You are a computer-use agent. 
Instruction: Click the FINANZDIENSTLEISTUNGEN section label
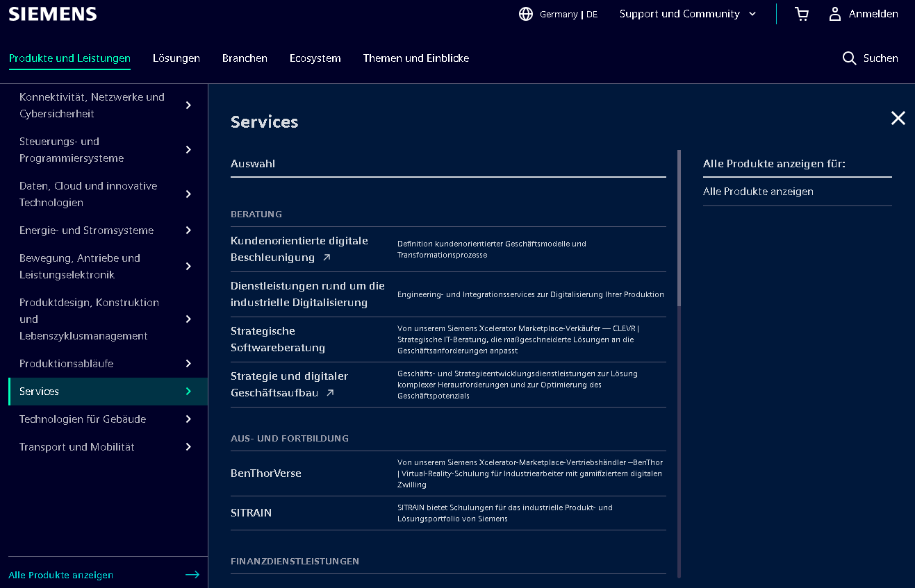(295, 562)
